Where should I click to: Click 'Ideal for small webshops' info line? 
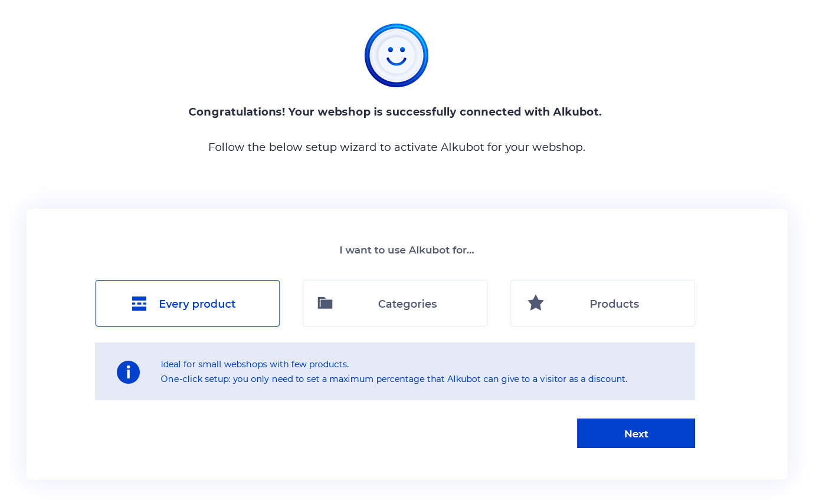[x=255, y=364]
